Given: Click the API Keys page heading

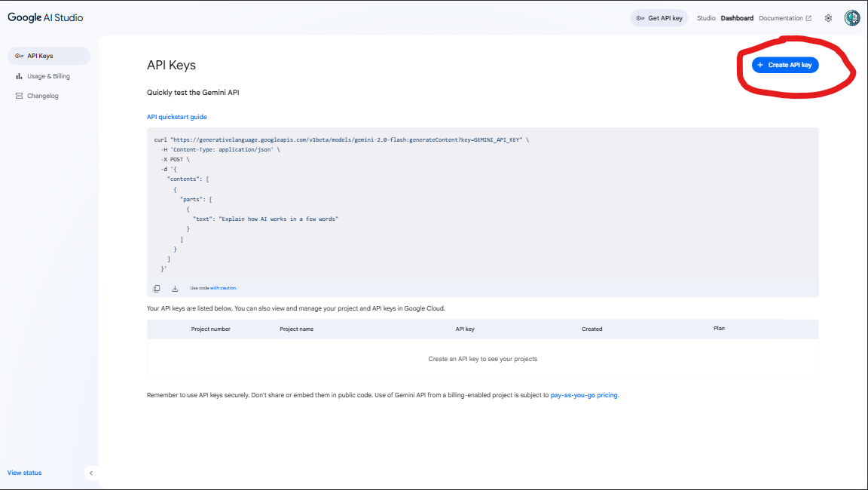Looking at the screenshot, I should coord(171,66).
